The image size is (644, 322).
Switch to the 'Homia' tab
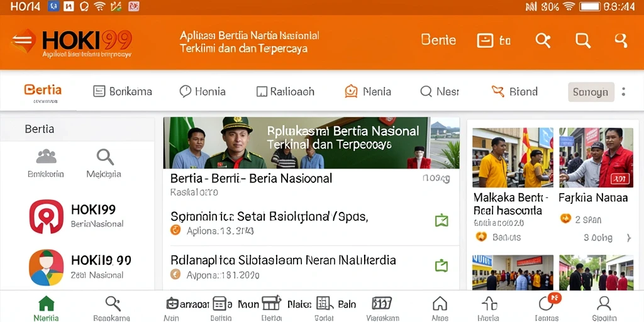coord(203,91)
